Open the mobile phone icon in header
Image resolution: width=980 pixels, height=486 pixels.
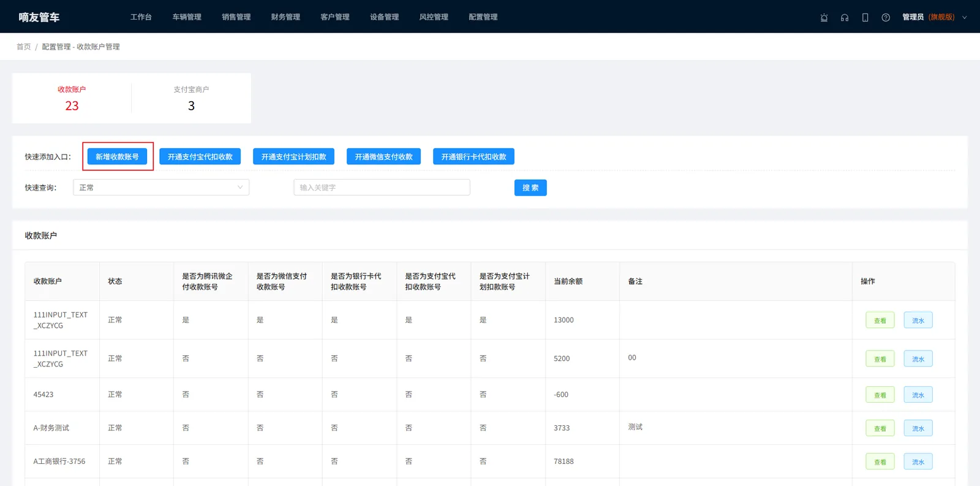point(865,17)
